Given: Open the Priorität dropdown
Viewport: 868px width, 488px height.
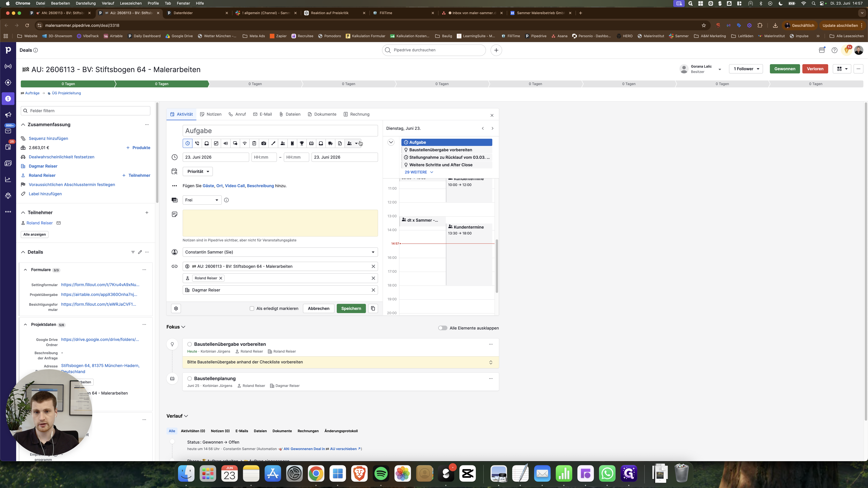Looking at the screenshot, I should (x=198, y=171).
